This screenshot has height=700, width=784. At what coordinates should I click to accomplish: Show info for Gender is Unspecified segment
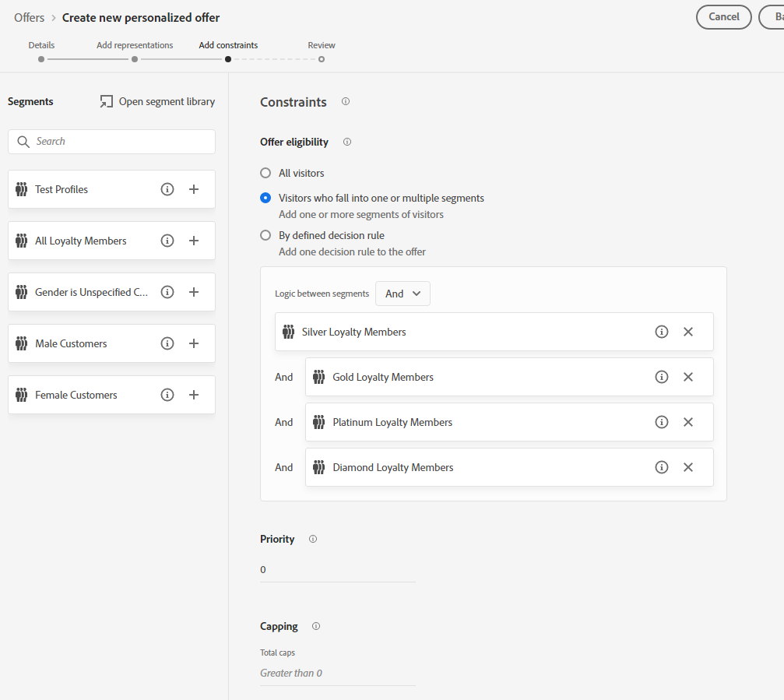point(167,292)
